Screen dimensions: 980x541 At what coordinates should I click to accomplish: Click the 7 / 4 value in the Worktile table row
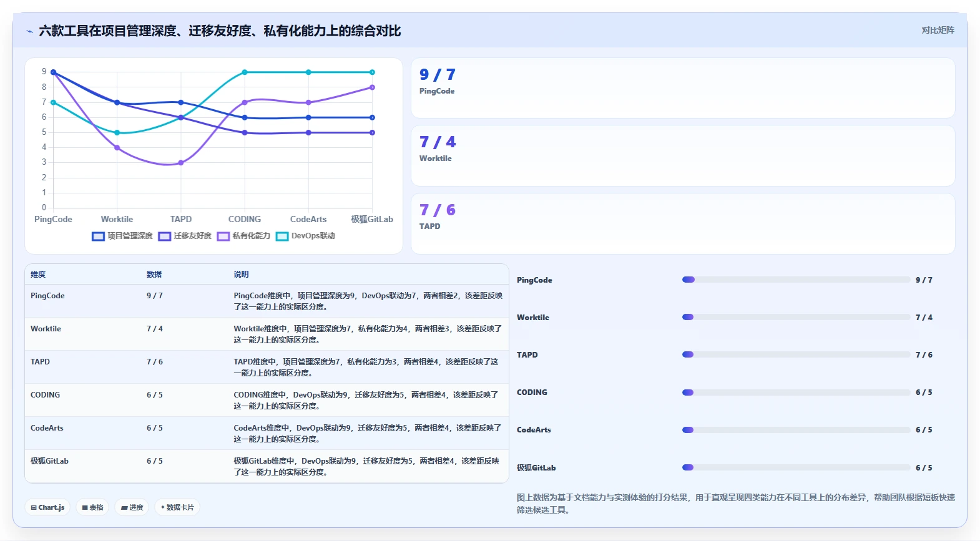(x=155, y=329)
